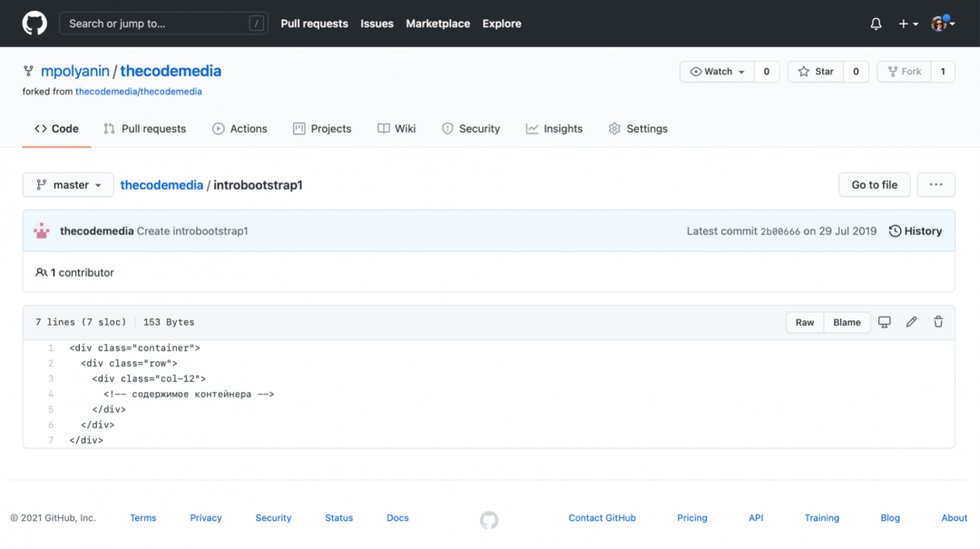This screenshot has height=549, width=980.
Task: Expand the Watch dropdown
Action: point(717,72)
